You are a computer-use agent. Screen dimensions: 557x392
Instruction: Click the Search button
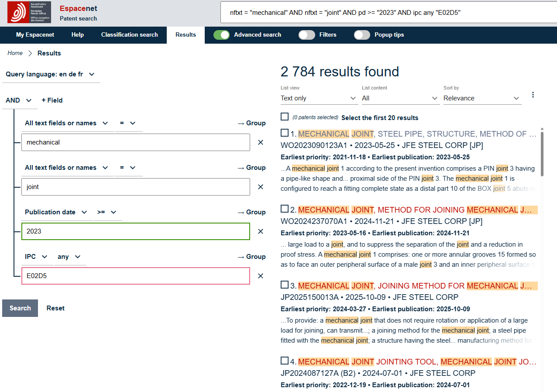coord(20,308)
